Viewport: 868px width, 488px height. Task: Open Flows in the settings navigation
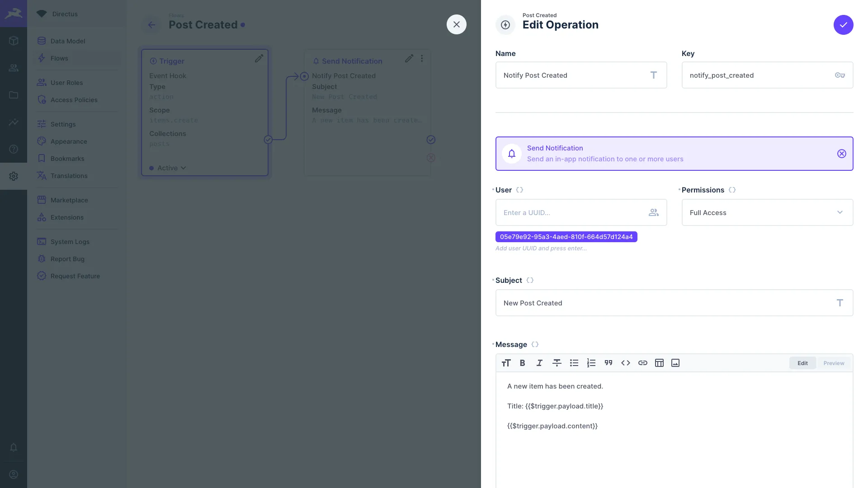pyautogui.click(x=77, y=58)
